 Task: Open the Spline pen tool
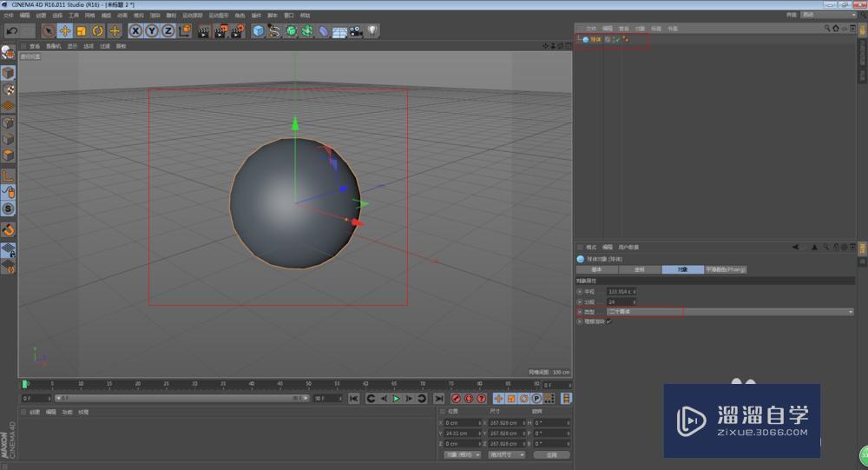coord(274,31)
